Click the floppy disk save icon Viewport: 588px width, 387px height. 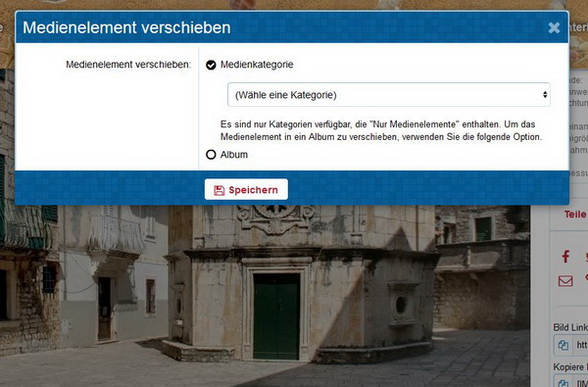tap(219, 190)
